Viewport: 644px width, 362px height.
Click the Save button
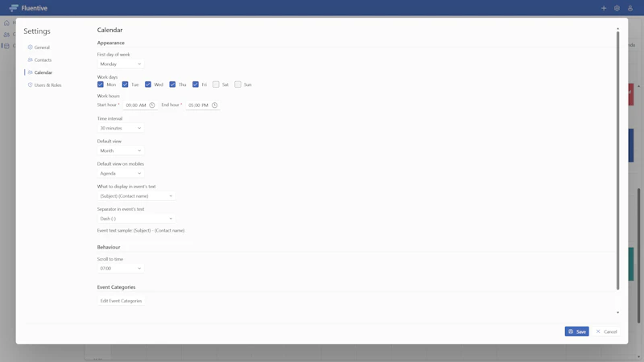pyautogui.click(x=576, y=331)
